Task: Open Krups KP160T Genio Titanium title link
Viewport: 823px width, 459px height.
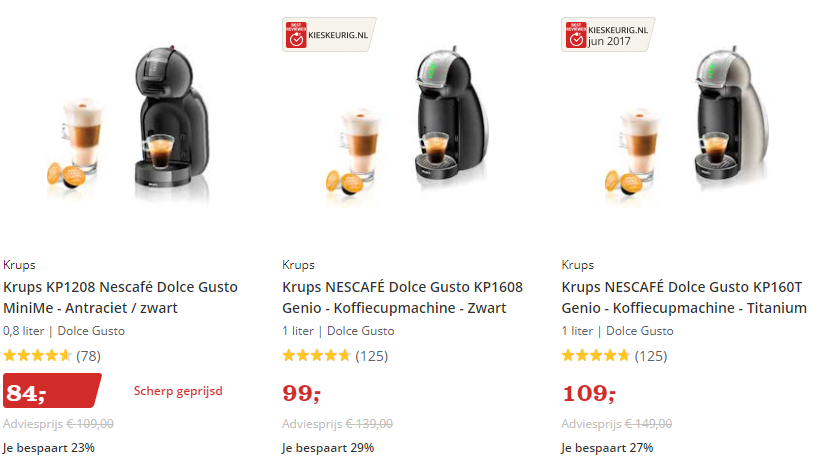Action: (x=684, y=297)
